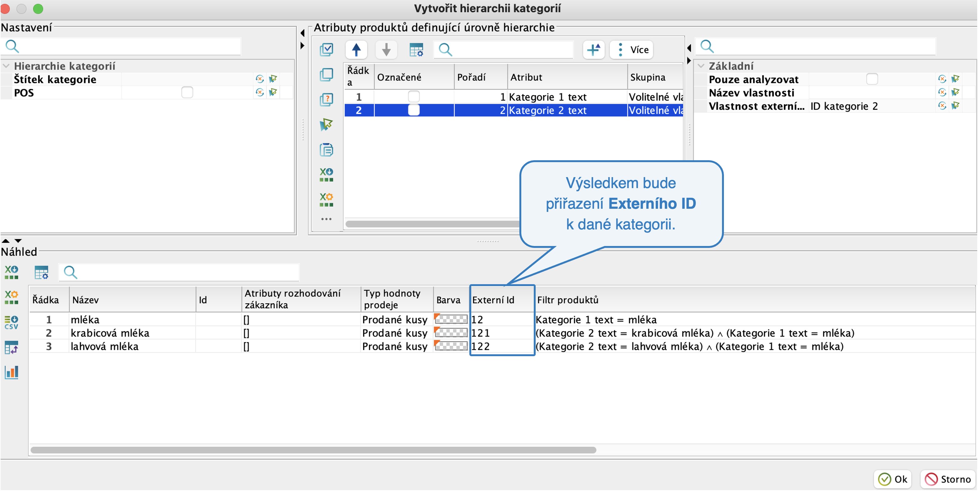
Task: Open color swatch for lahvová mléka row
Action: [x=451, y=346]
